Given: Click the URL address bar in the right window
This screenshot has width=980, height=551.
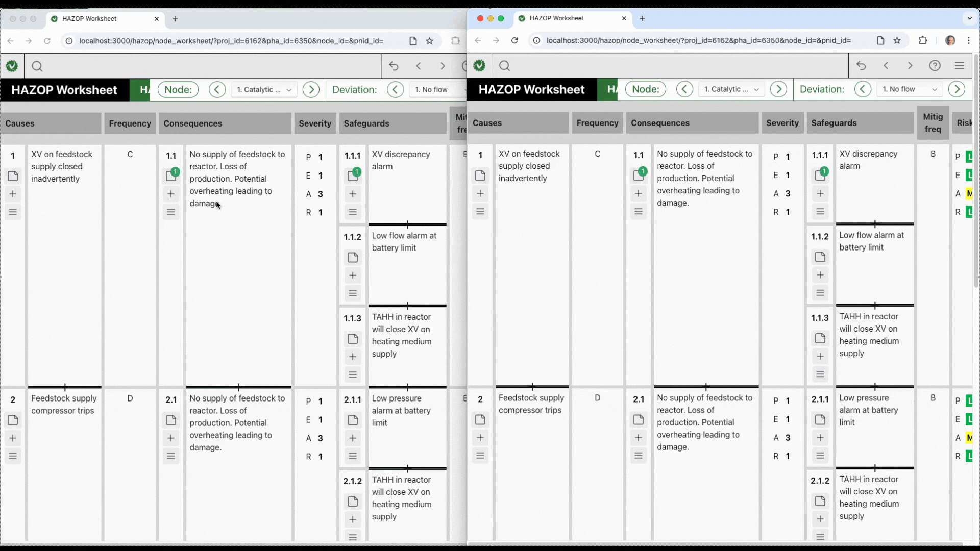Looking at the screenshot, I should [699, 40].
